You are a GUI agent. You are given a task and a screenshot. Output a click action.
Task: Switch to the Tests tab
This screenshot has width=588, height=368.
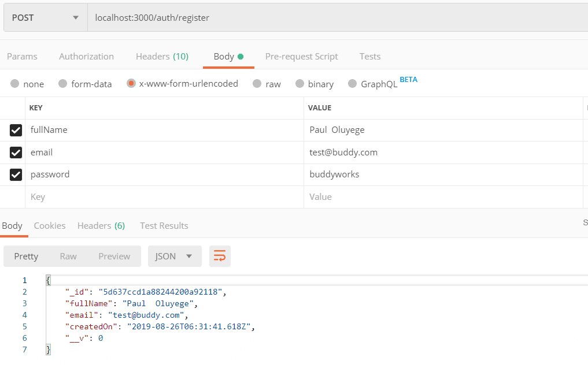[x=369, y=56]
